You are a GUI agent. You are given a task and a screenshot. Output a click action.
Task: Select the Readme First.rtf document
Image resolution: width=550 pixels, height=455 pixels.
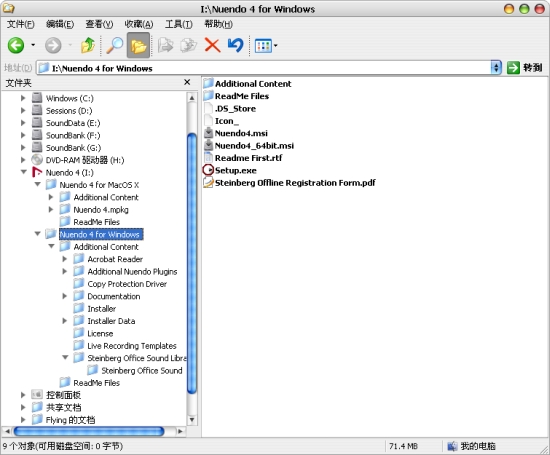click(x=248, y=158)
